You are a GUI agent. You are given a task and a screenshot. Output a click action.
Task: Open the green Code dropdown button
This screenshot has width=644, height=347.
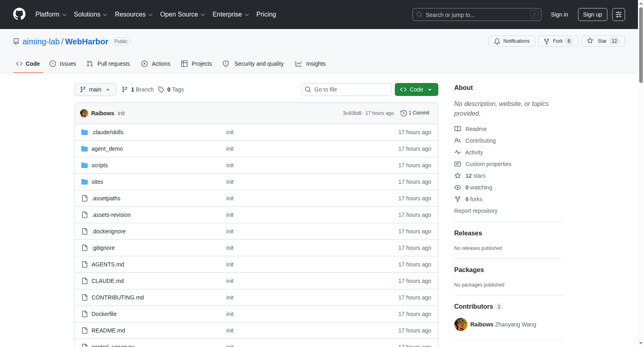[x=417, y=89]
